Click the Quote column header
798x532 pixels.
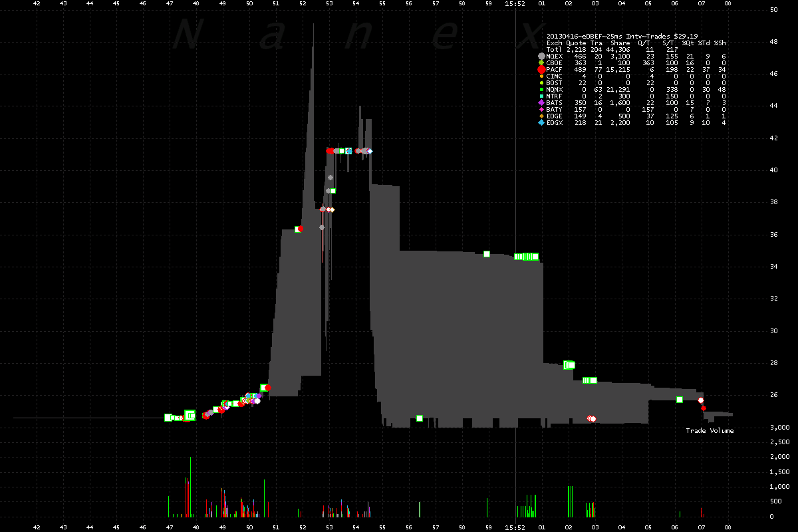tap(576, 43)
